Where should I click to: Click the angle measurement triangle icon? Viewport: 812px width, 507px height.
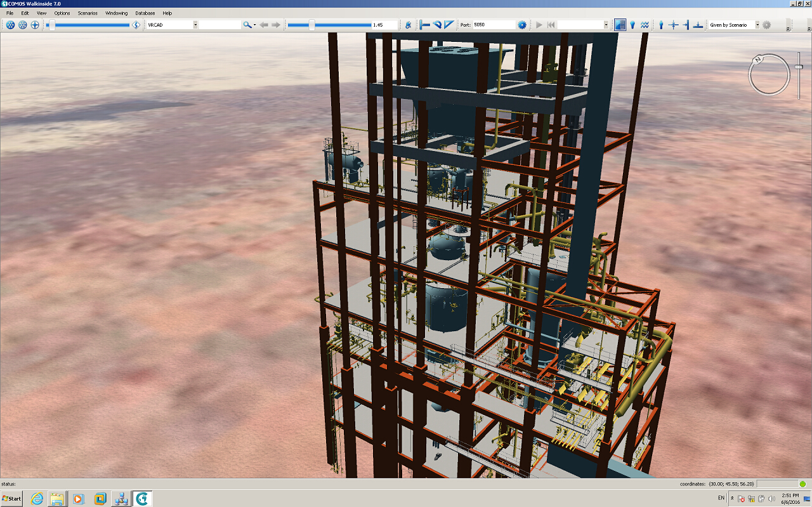pos(449,25)
